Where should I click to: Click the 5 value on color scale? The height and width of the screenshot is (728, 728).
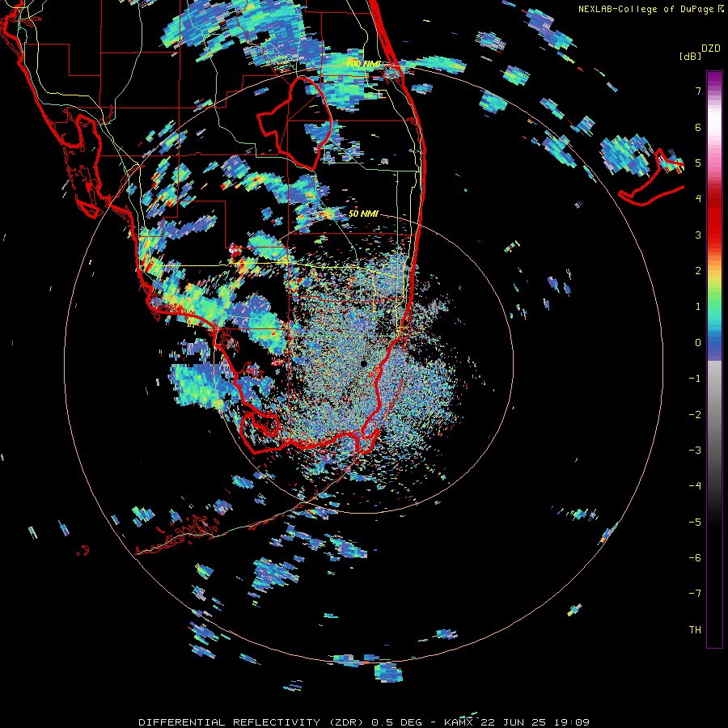pos(698,163)
